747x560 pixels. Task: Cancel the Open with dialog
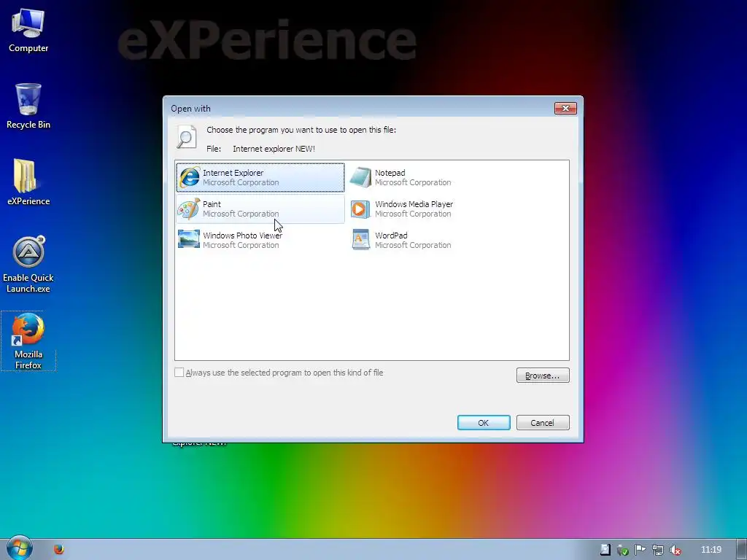[x=543, y=422]
